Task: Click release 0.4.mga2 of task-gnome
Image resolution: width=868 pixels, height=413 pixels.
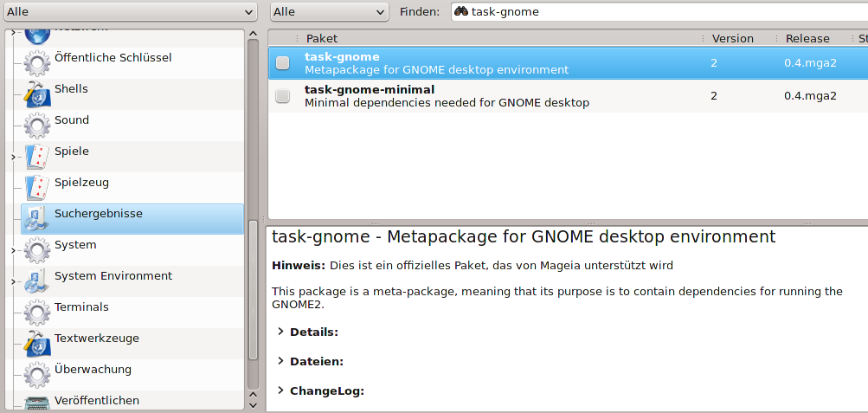Action: [x=810, y=63]
